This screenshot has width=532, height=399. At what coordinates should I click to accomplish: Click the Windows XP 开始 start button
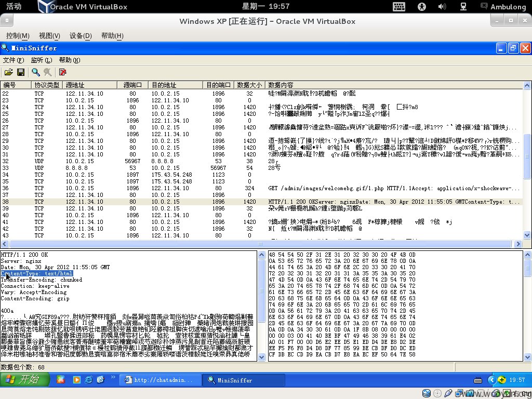pyautogui.click(x=25, y=380)
